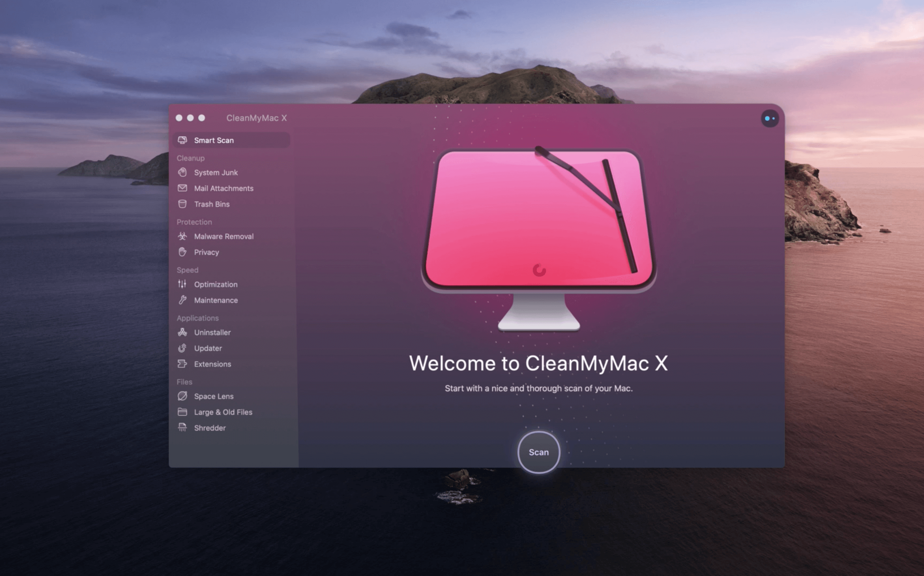Open the Privacy module

[231, 252]
